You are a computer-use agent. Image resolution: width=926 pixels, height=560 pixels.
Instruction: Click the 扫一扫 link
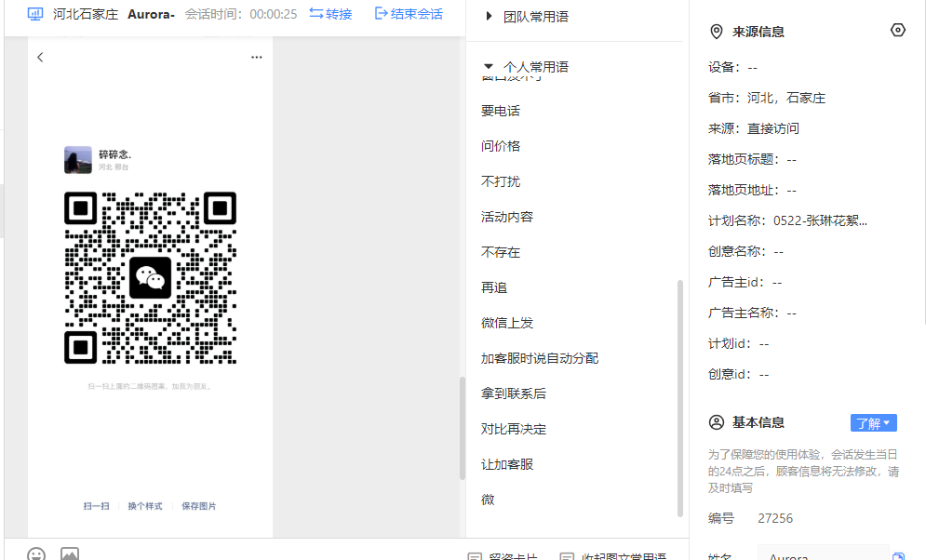click(96, 506)
